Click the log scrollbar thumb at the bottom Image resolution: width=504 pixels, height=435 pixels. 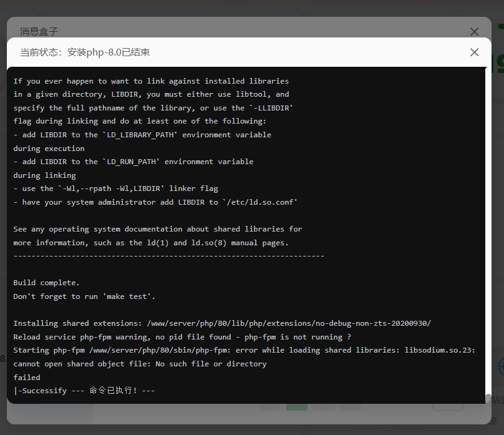tap(488, 399)
